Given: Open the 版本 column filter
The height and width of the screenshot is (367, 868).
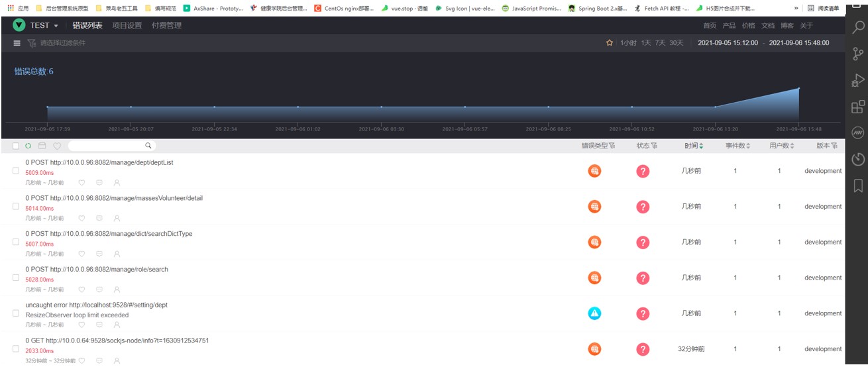Looking at the screenshot, I should point(834,146).
